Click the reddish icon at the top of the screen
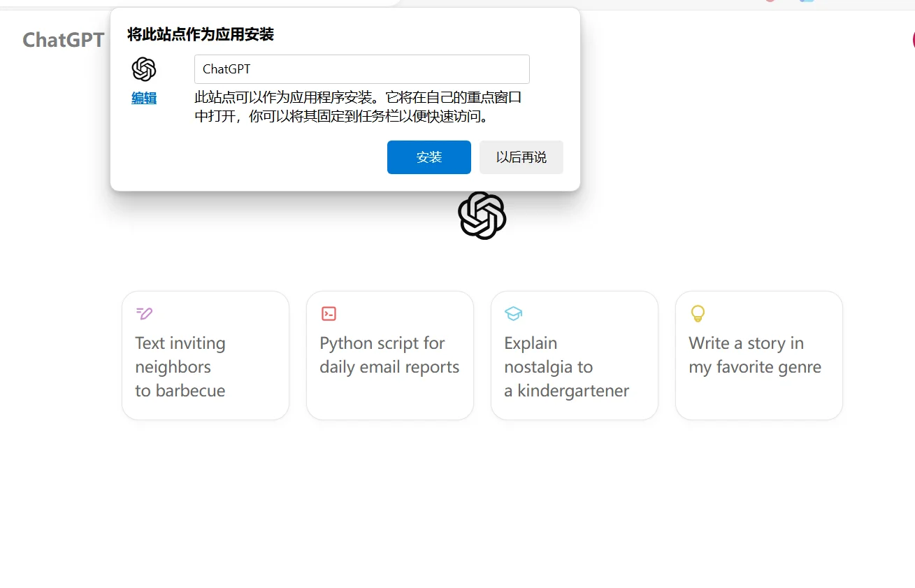Screen dimensions: 915x588 point(770,2)
